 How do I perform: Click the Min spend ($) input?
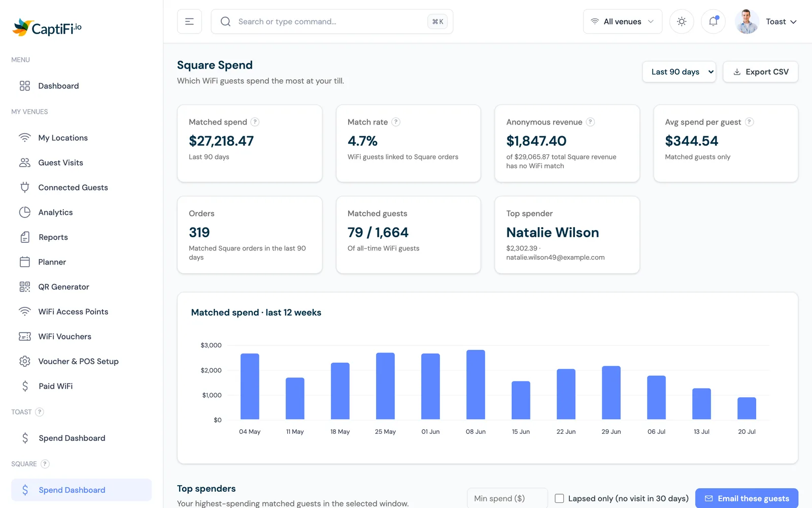click(x=507, y=498)
